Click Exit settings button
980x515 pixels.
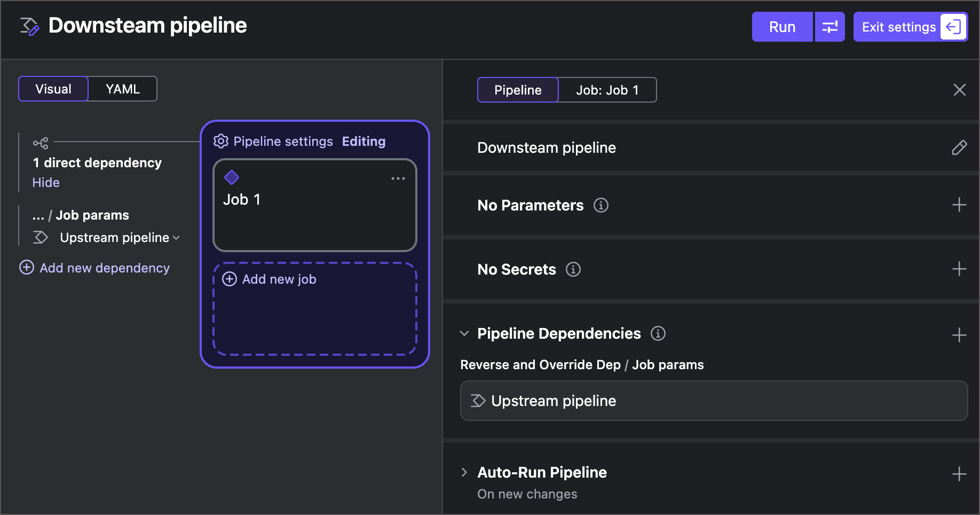(910, 27)
